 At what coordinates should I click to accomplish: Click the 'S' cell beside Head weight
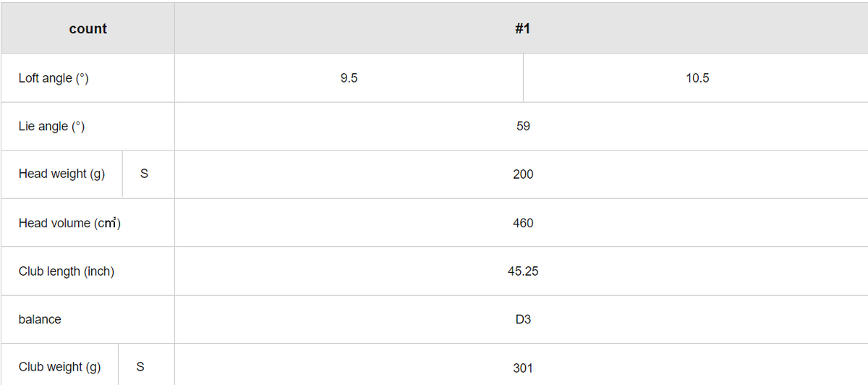click(144, 174)
